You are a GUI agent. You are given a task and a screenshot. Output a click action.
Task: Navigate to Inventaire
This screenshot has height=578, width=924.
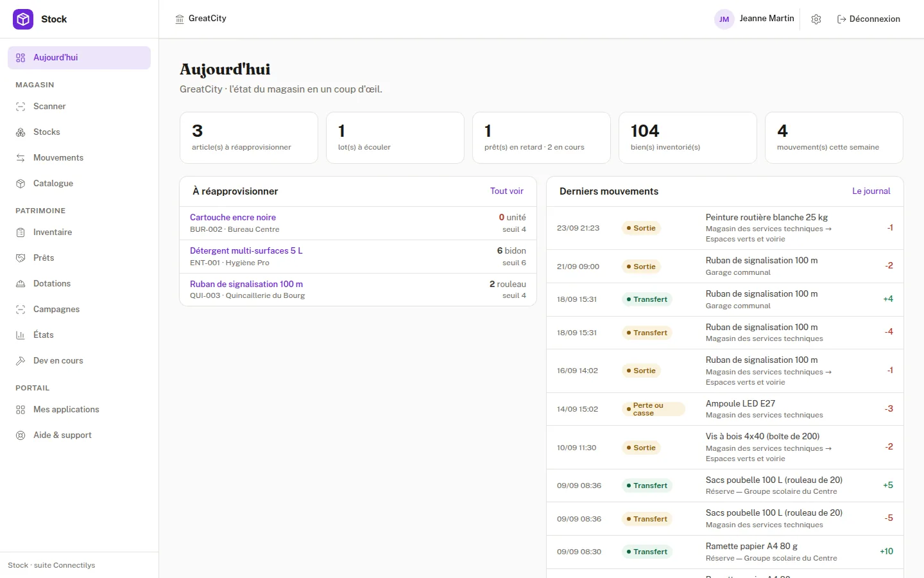[79, 232]
